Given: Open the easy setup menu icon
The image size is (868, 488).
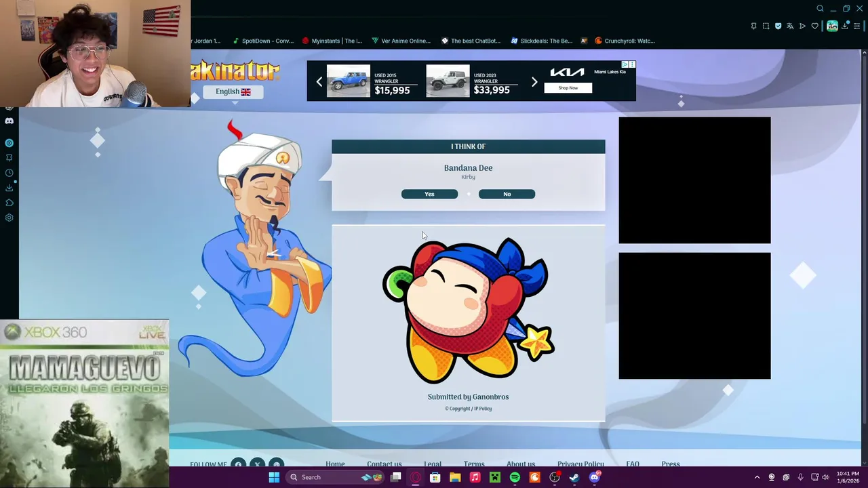Looking at the screenshot, I should pos(856,26).
